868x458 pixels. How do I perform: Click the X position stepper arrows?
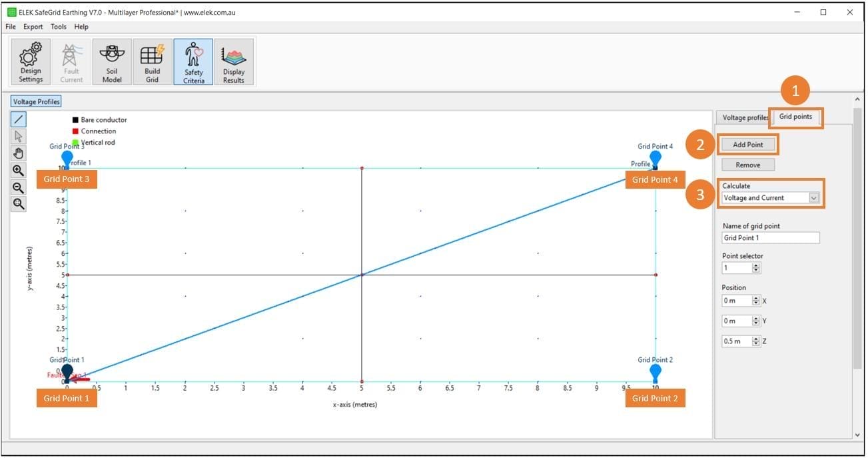tap(755, 301)
